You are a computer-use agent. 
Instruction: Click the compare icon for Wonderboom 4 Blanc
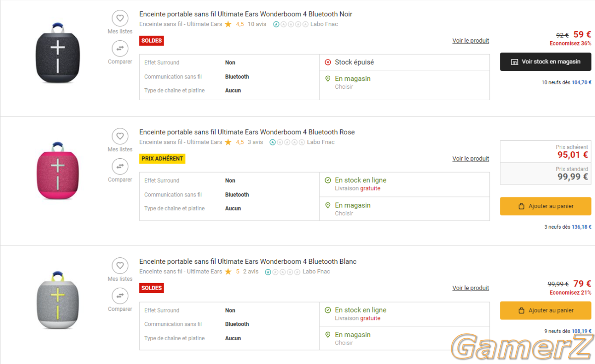coord(119,296)
